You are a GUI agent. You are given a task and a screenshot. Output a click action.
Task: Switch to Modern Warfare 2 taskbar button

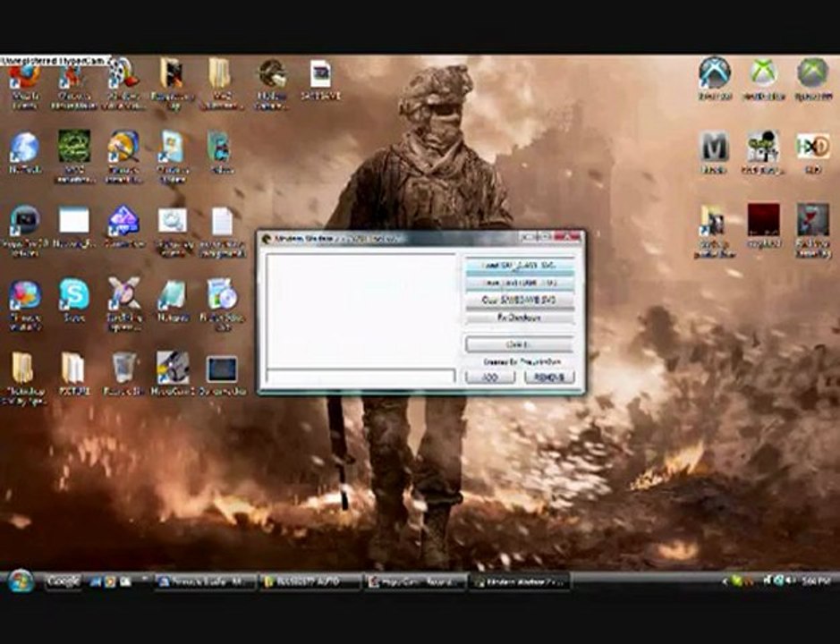pyautogui.click(x=519, y=581)
